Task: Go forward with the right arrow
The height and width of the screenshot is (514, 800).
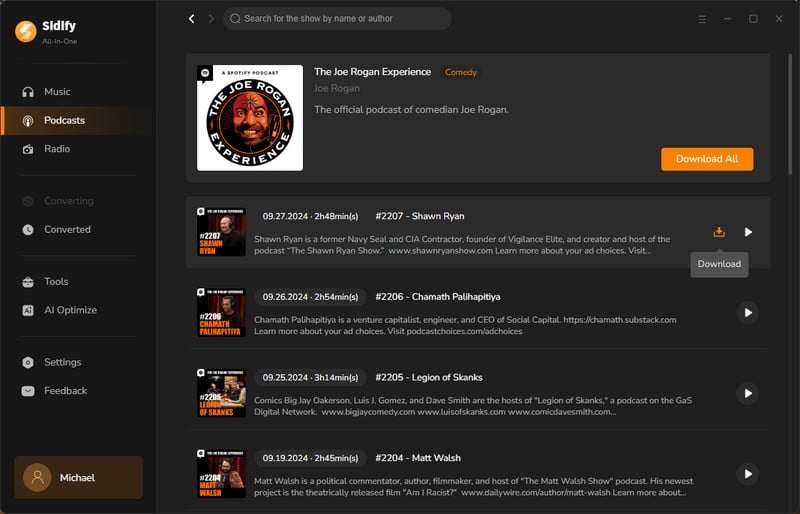Action: 211,19
